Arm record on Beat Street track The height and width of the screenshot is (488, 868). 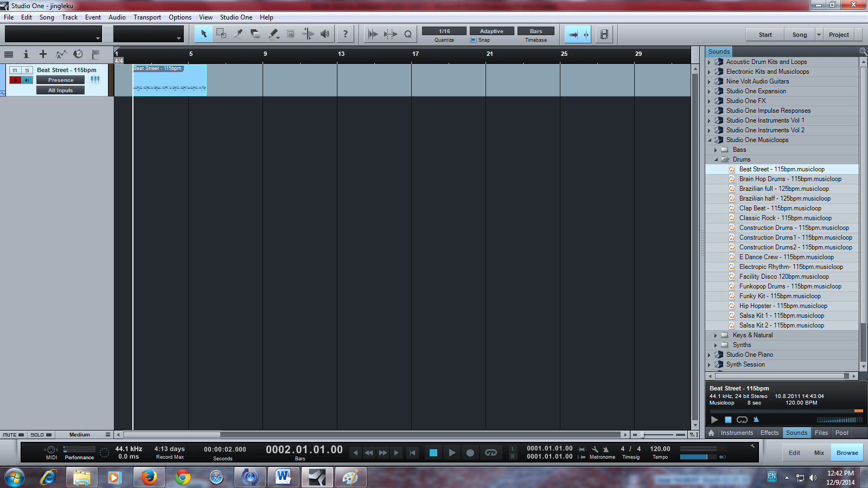point(15,80)
